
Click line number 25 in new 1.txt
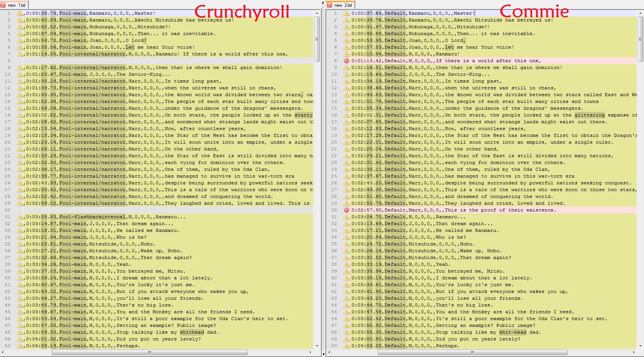tap(8, 176)
